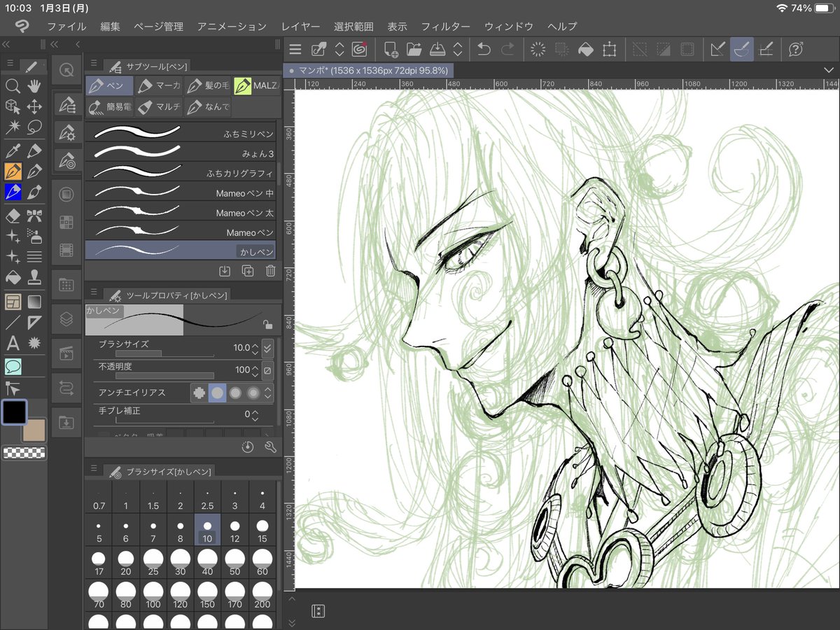Select the Eyedropper tool
This screenshot has width=840, height=630.
(13, 150)
